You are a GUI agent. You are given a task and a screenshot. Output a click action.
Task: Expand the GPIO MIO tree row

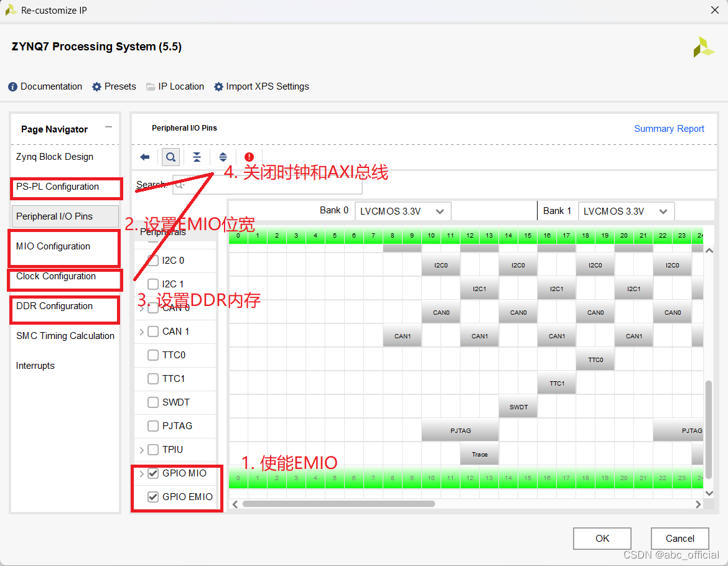click(x=141, y=474)
